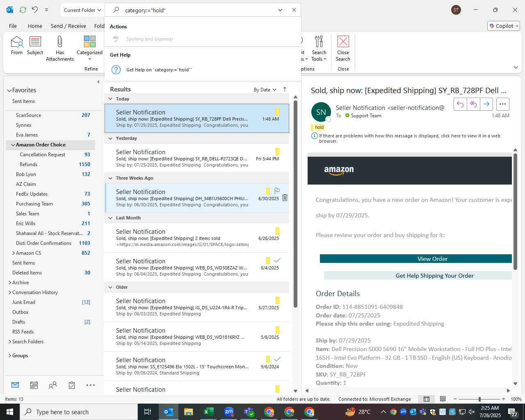The image size is (525, 420).
Task: Collapse the Today group header
Action: 110,99
